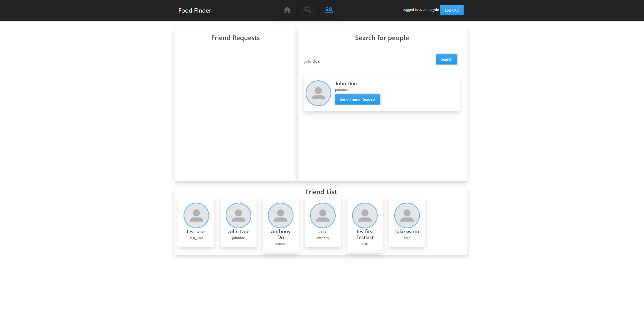Click the johndoe username under John Doe
Viewport: 644px width, 329px height.
341,90
